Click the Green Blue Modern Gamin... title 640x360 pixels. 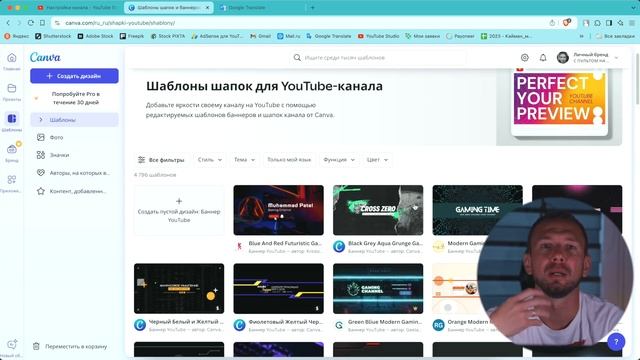pyautogui.click(x=385, y=322)
